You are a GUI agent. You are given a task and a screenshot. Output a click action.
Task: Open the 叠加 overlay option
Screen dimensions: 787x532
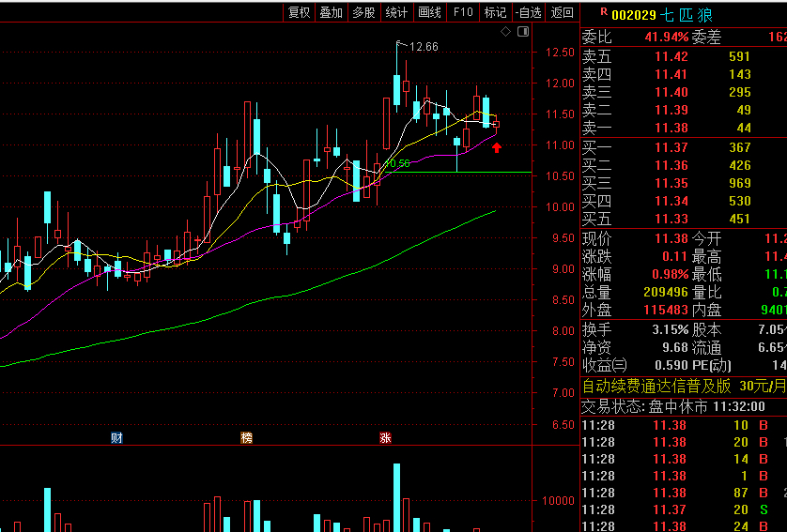(x=332, y=12)
